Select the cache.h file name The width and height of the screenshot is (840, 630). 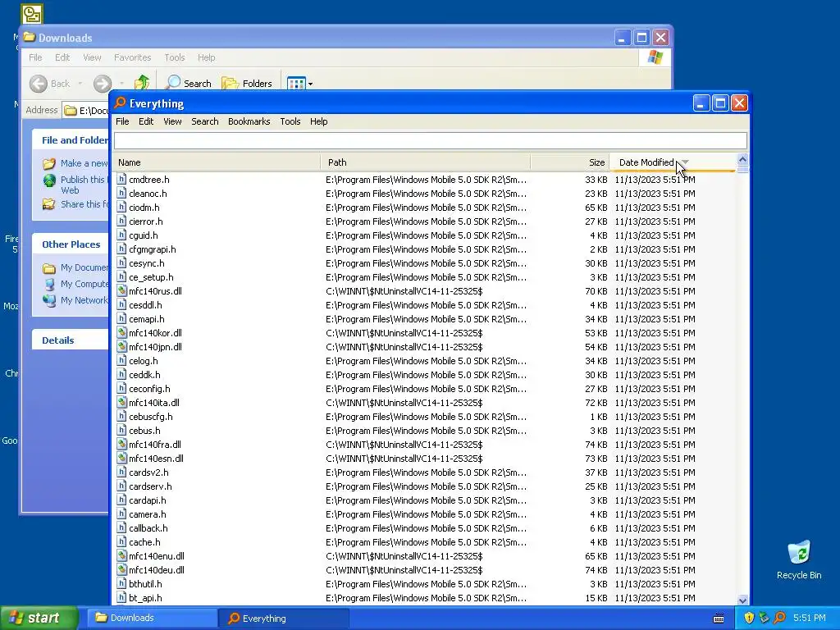point(144,541)
